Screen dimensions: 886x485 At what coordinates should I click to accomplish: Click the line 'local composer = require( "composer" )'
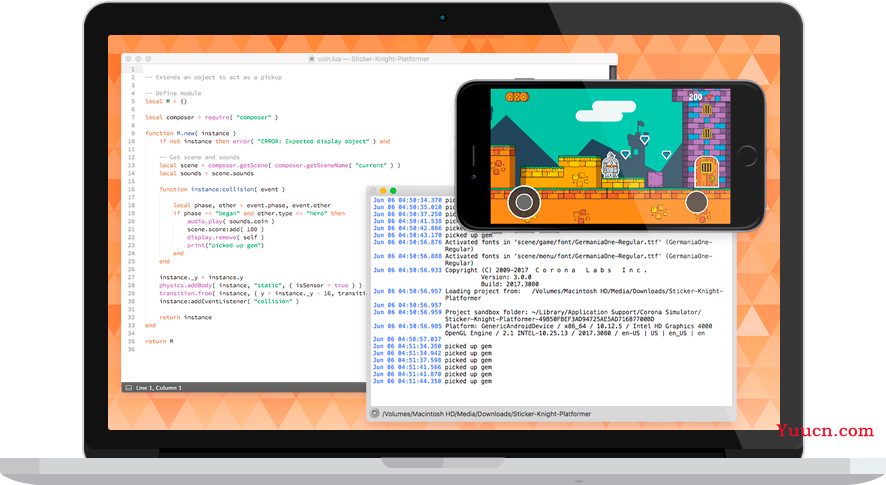[211, 118]
